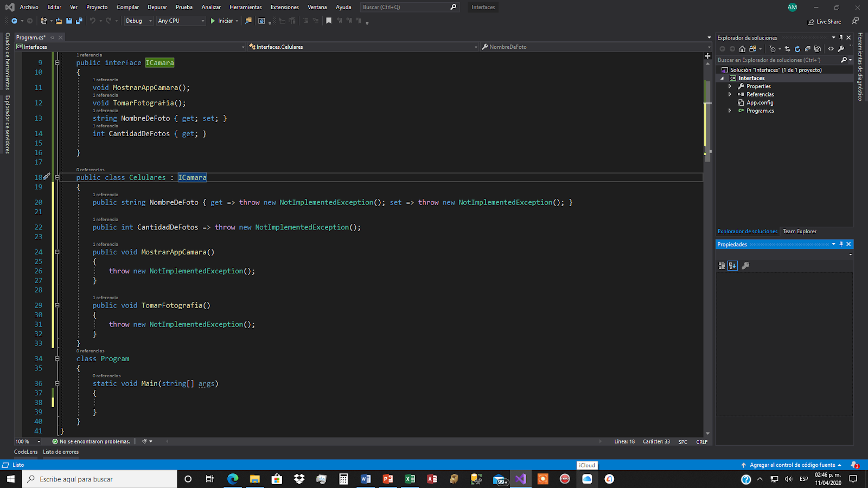
Task: Click the '1 referencia' CodeLens link above NombreDeFoto
Action: [x=107, y=111]
